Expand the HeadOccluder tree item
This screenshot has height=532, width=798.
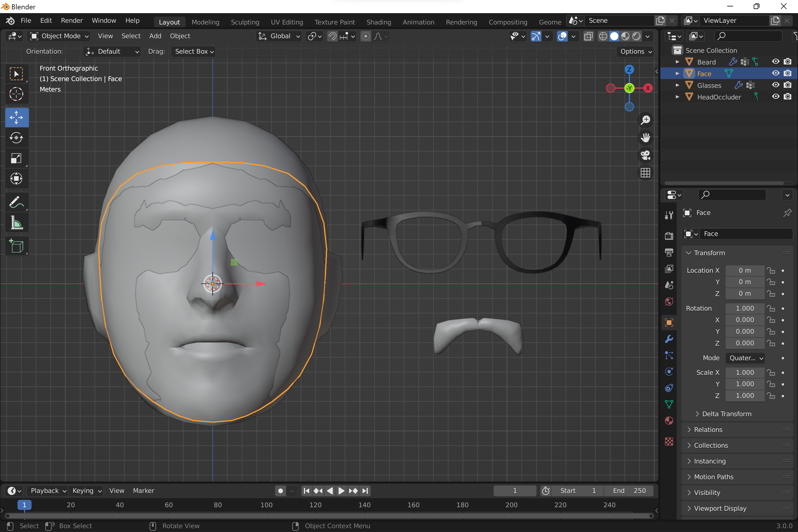pos(677,97)
